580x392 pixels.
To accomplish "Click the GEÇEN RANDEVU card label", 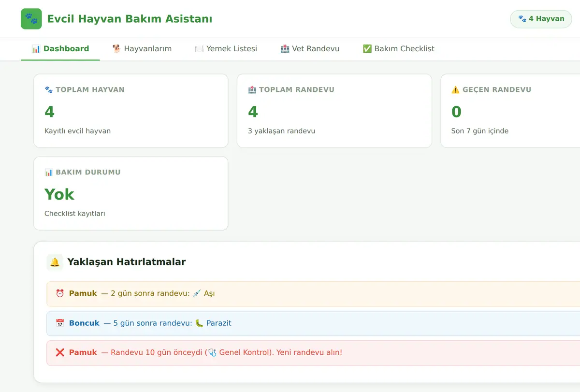I will click(x=497, y=89).
